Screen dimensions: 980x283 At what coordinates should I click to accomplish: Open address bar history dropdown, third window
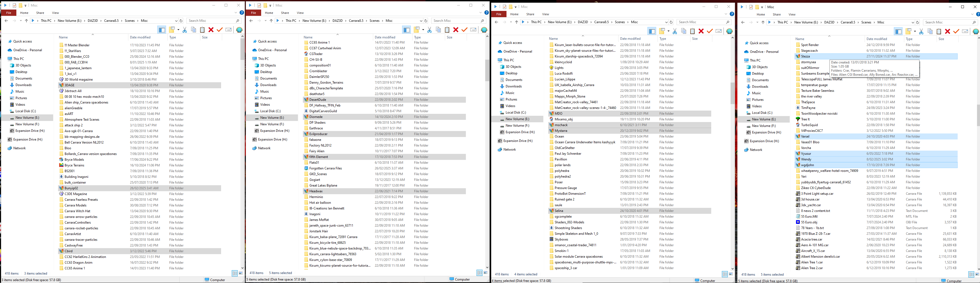tap(666, 22)
